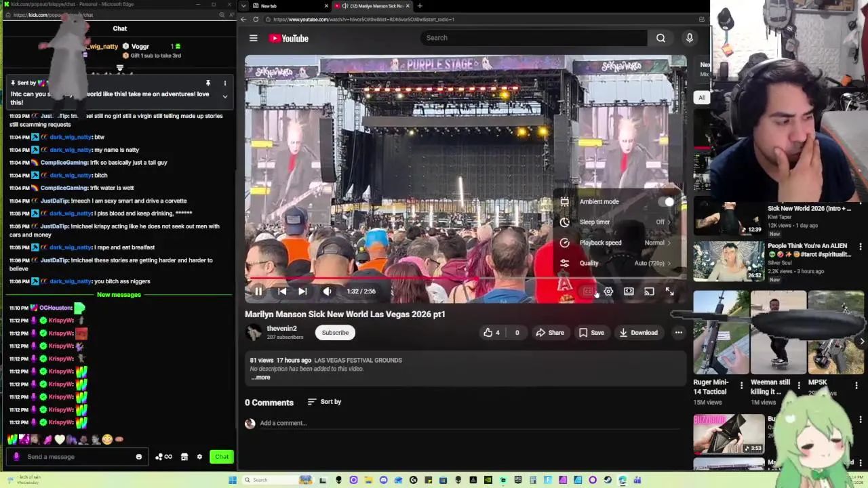
Task: Insert the heart emote from the quick row
Action: pos(60,440)
